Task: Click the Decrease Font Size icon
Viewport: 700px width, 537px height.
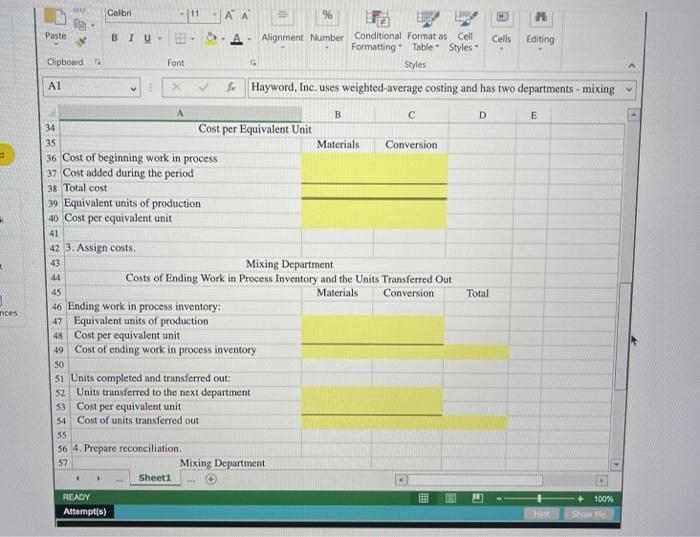Action: [245, 16]
